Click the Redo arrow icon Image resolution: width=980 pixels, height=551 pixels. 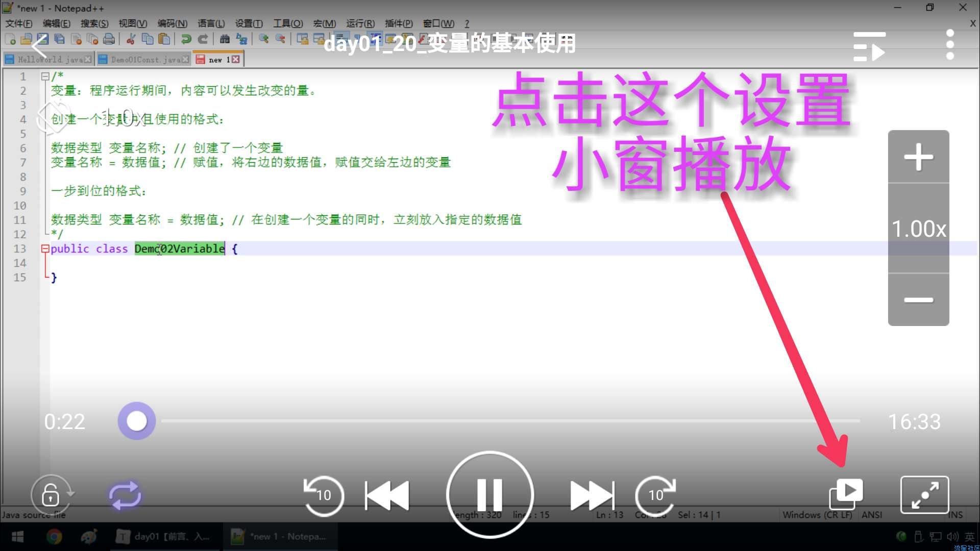(x=203, y=39)
